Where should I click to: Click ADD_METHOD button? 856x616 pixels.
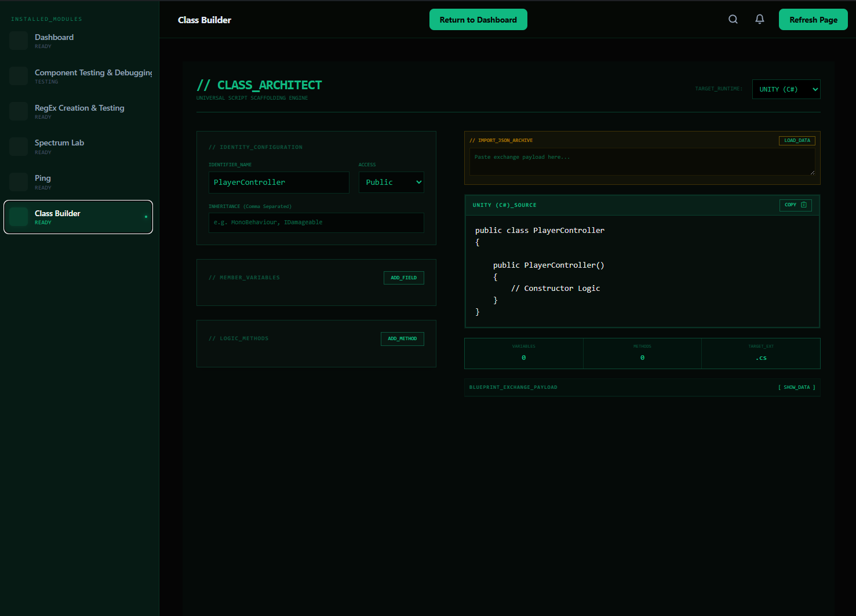tap(402, 338)
